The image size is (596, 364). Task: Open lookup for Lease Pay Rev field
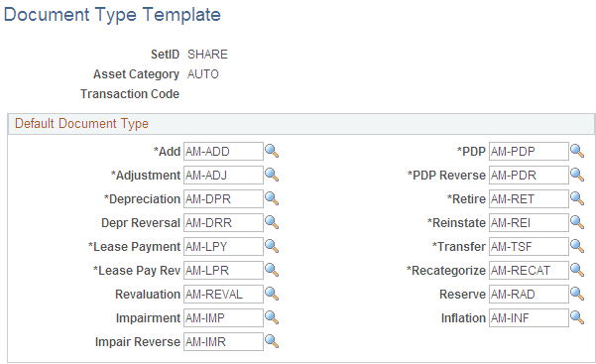point(272,270)
